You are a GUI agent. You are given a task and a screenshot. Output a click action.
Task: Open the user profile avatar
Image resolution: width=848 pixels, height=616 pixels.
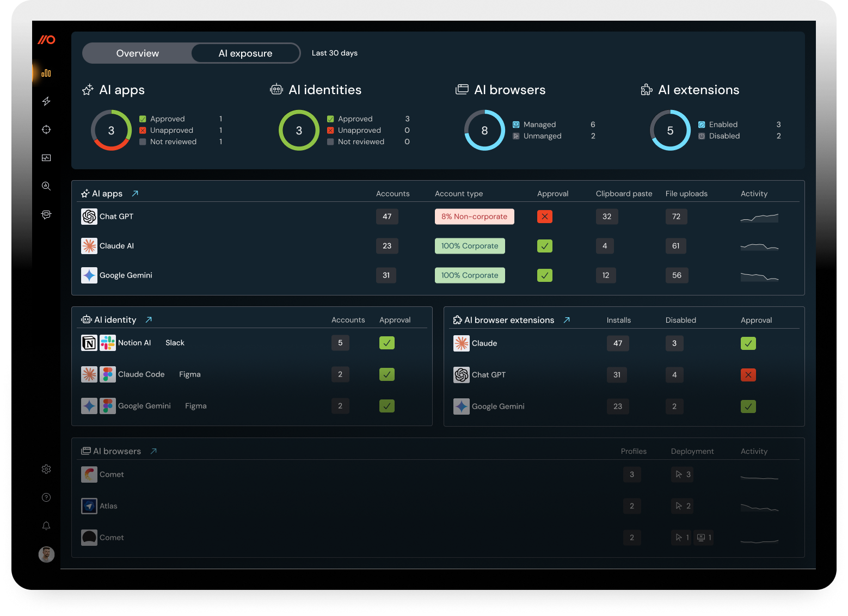pos(46,555)
